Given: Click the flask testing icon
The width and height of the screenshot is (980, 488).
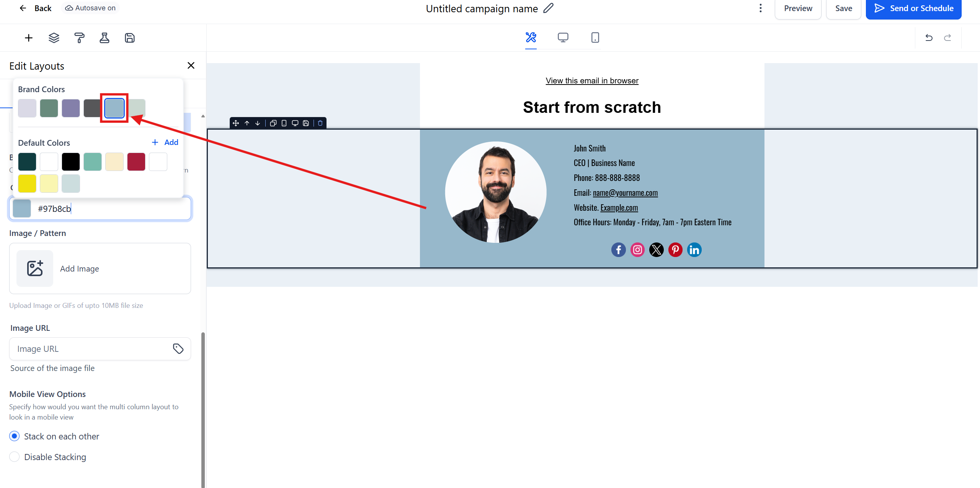Looking at the screenshot, I should pyautogui.click(x=105, y=38).
